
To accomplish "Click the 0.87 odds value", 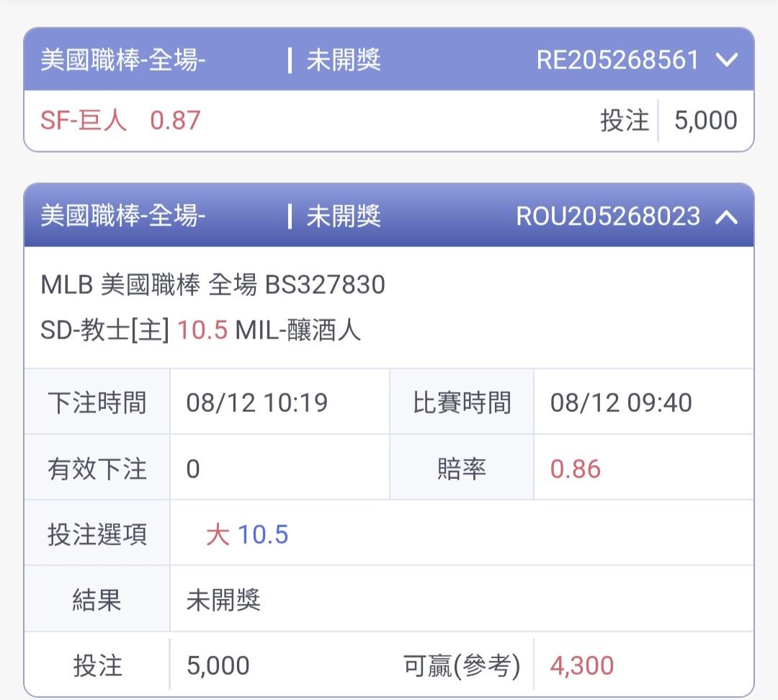I will 175,120.
